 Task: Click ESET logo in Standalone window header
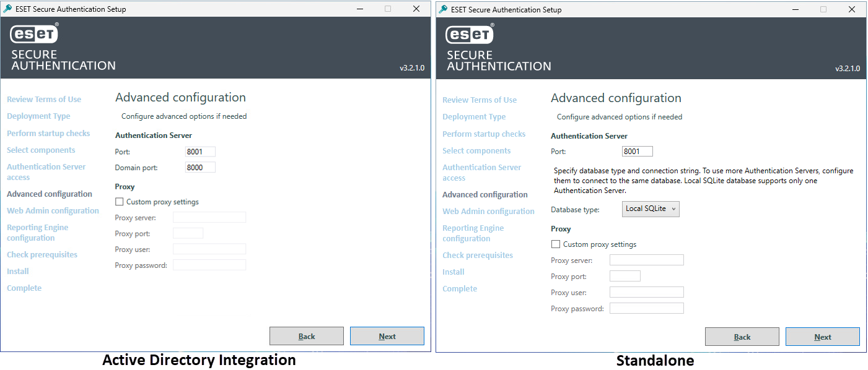(x=470, y=35)
